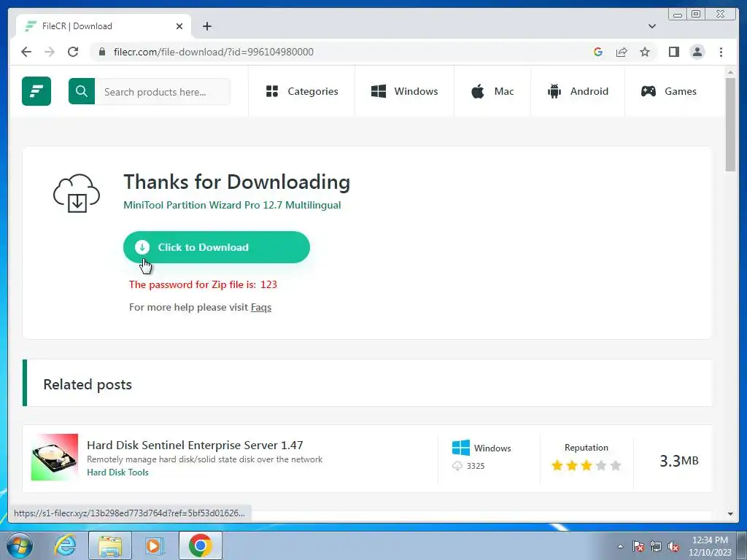Click the reputation star rating

point(587,465)
